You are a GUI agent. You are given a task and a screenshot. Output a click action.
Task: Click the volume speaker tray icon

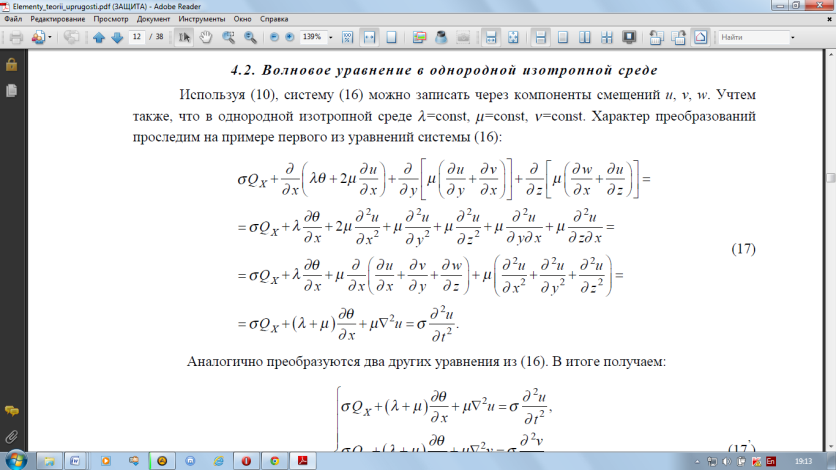point(726,461)
